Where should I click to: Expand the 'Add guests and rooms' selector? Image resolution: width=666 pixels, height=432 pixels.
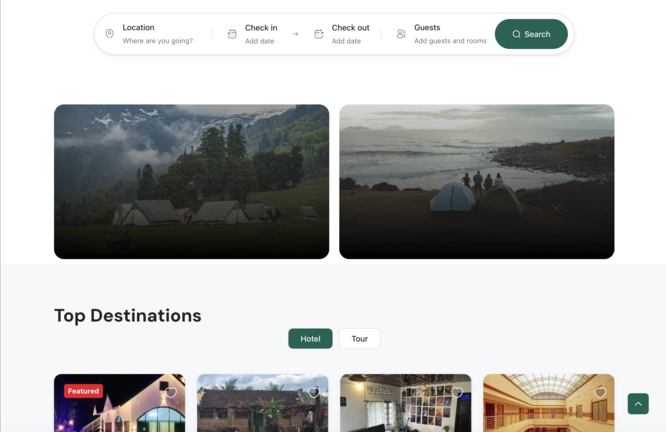(450, 41)
